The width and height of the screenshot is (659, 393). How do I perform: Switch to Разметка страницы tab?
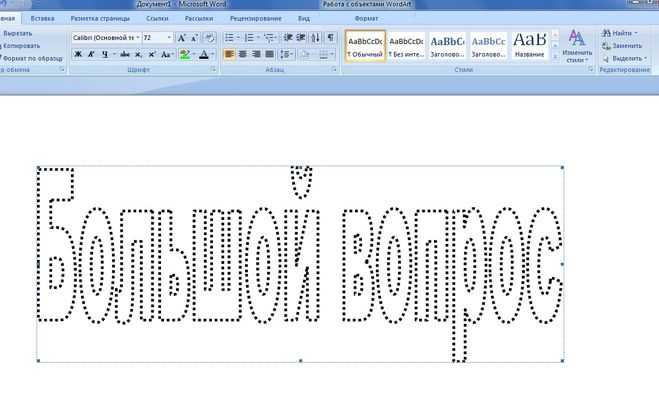coord(100,18)
